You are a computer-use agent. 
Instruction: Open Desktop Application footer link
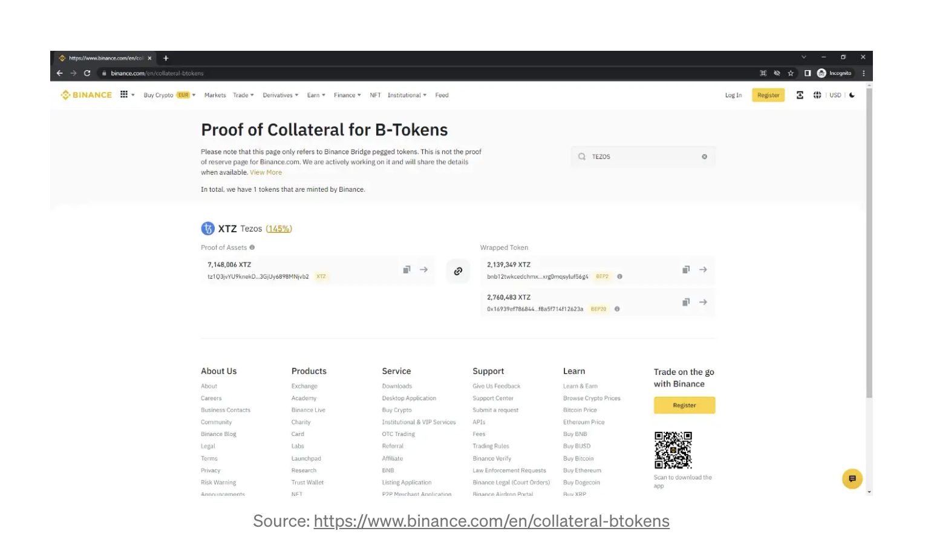[x=409, y=398]
